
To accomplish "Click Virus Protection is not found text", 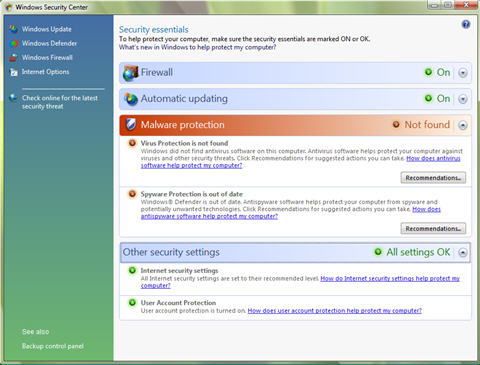I will click(184, 143).
